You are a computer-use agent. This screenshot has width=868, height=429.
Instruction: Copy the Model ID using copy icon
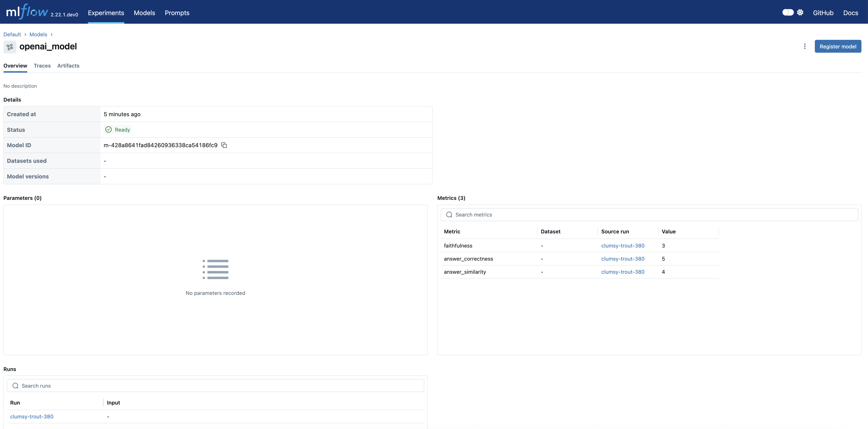pyautogui.click(x=224, y=145)
